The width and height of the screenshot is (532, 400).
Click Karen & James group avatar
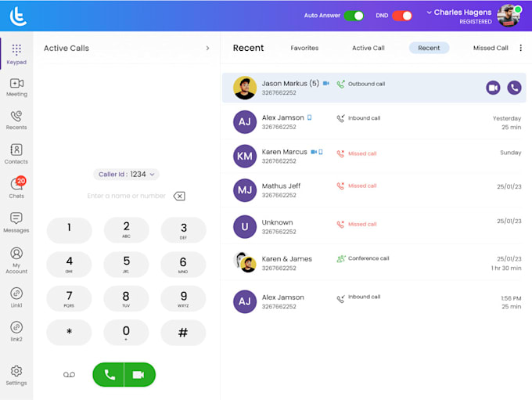(245, 262)
